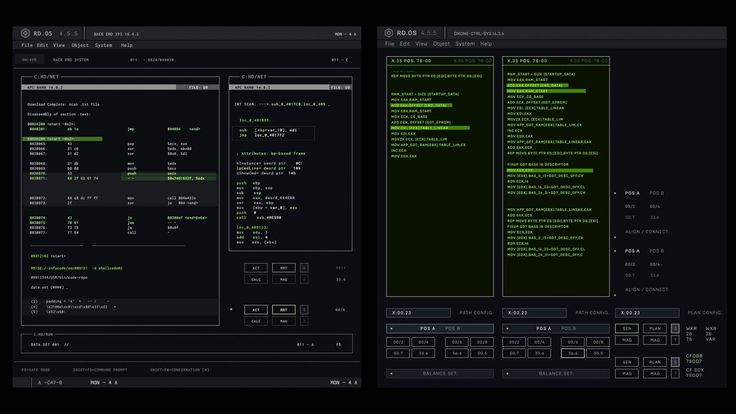This screenshot has width=736, height=414.
Task: Expand the left arrow beside POS A above ALIGN / CONNECT
Action: click(616, 193)
